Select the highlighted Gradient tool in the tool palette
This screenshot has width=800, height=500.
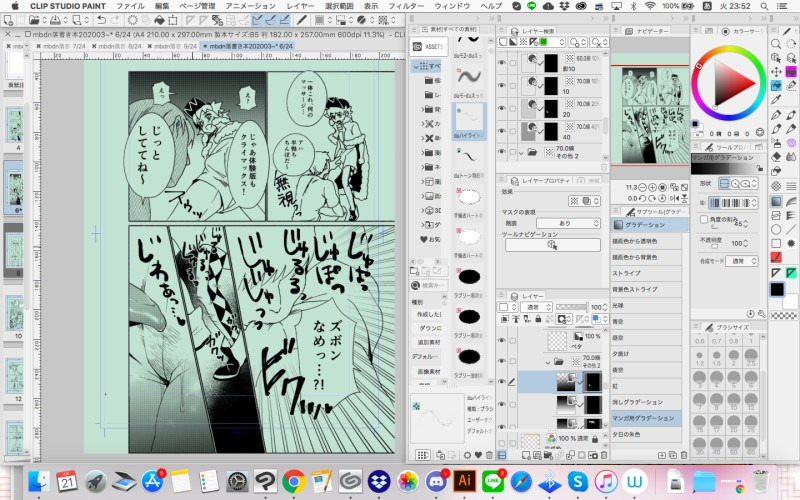click(776, 201)
